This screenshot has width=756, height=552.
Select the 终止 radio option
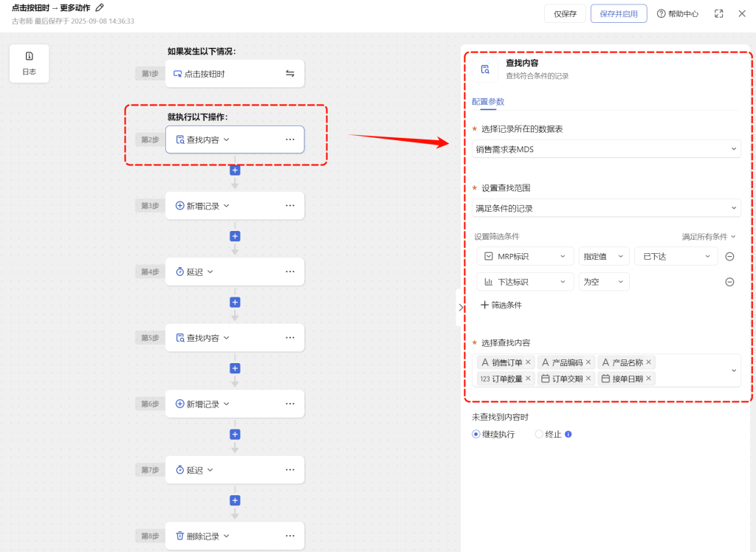539,435
